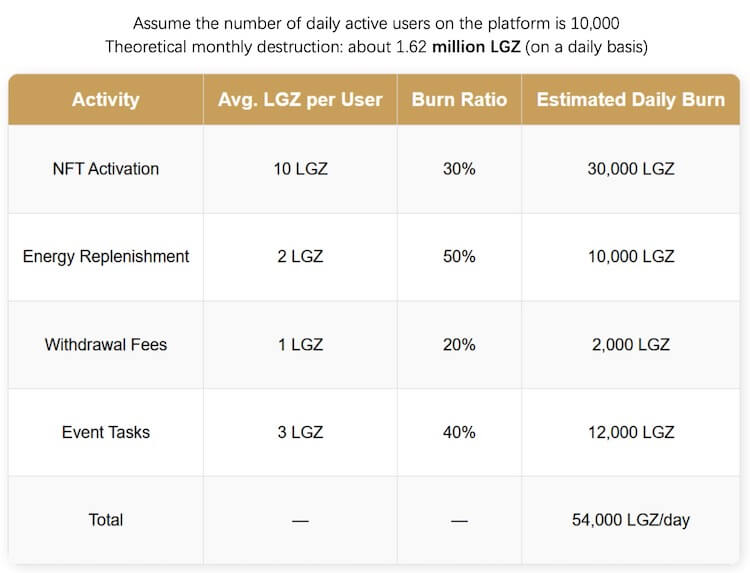Viewport: 750px width, 573px height.
Task: Select the 10,000 LGZ daily burn cell
Action: click(x=630, y=257)
